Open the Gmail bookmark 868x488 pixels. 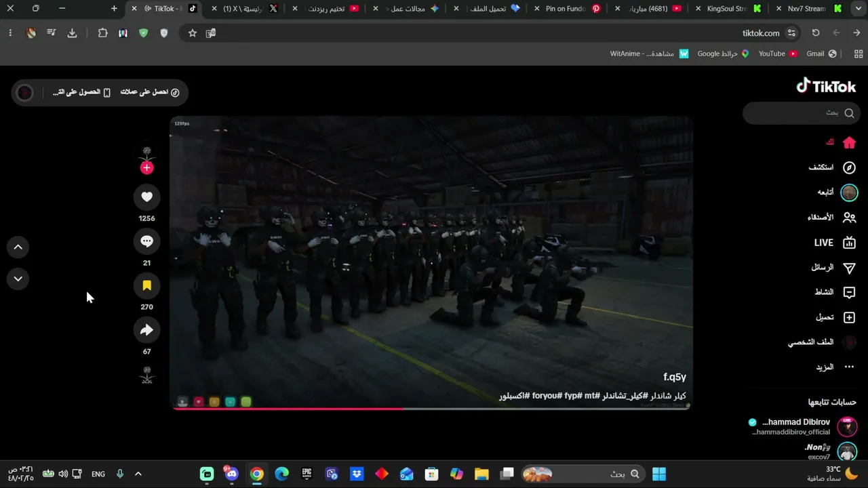coord(821,54)
